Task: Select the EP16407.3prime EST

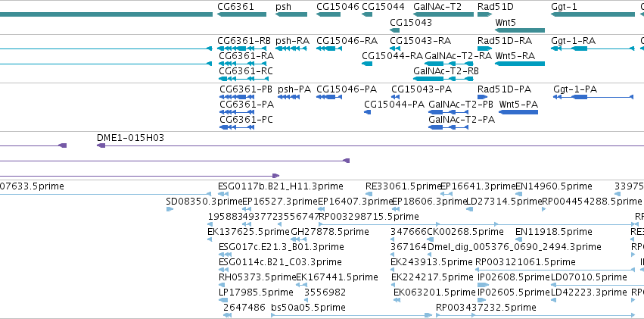Action: point(322,209)
